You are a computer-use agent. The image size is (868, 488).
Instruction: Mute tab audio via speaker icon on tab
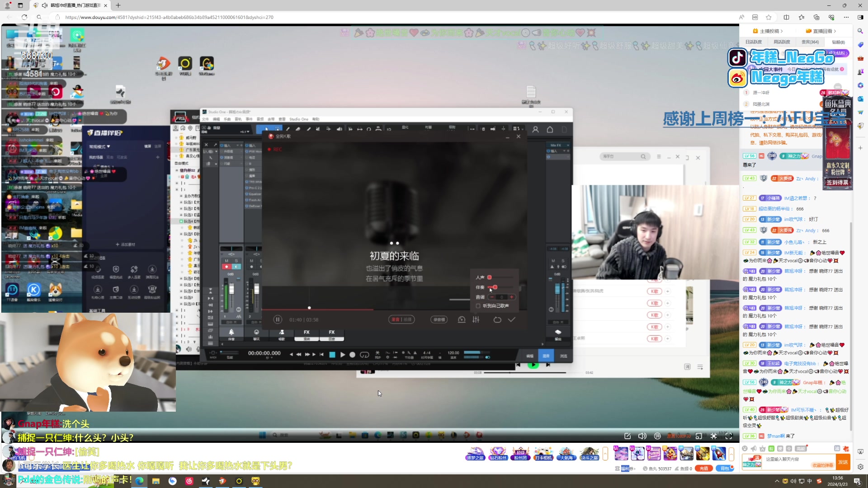44,5
